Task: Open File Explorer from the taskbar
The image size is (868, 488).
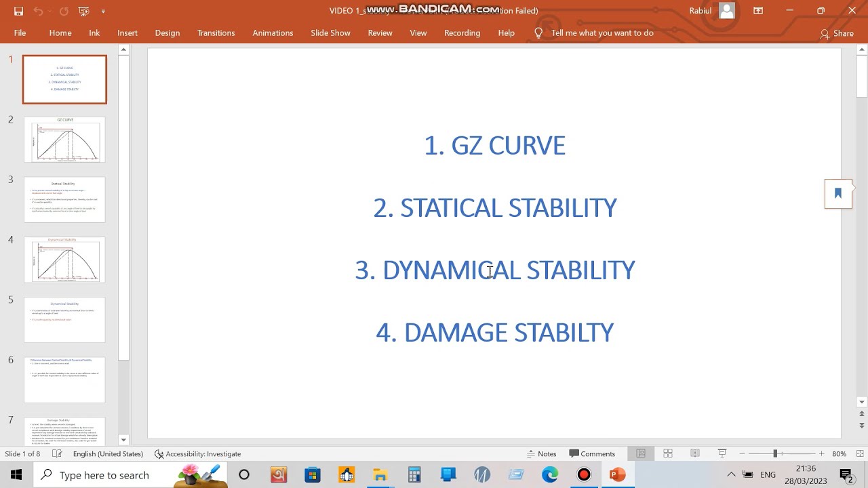Action: 380,474
